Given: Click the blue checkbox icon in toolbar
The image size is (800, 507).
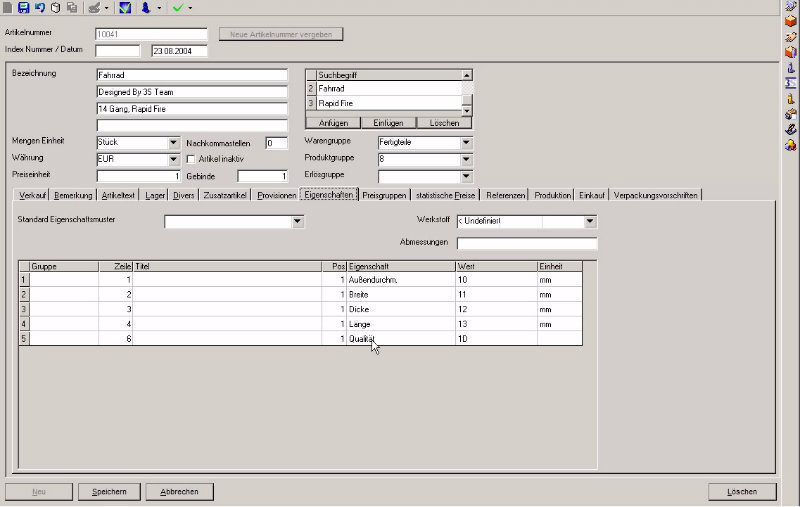Looking at the screenshot, I should [125, 7].
